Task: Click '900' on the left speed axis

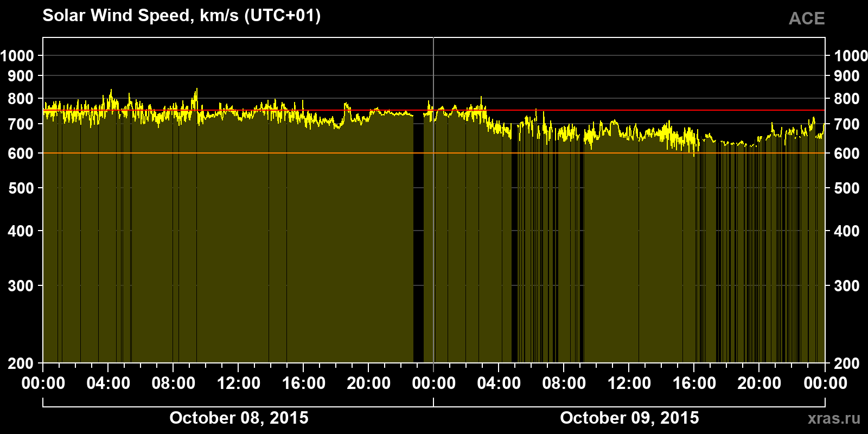Action: [x=21, y=76]
